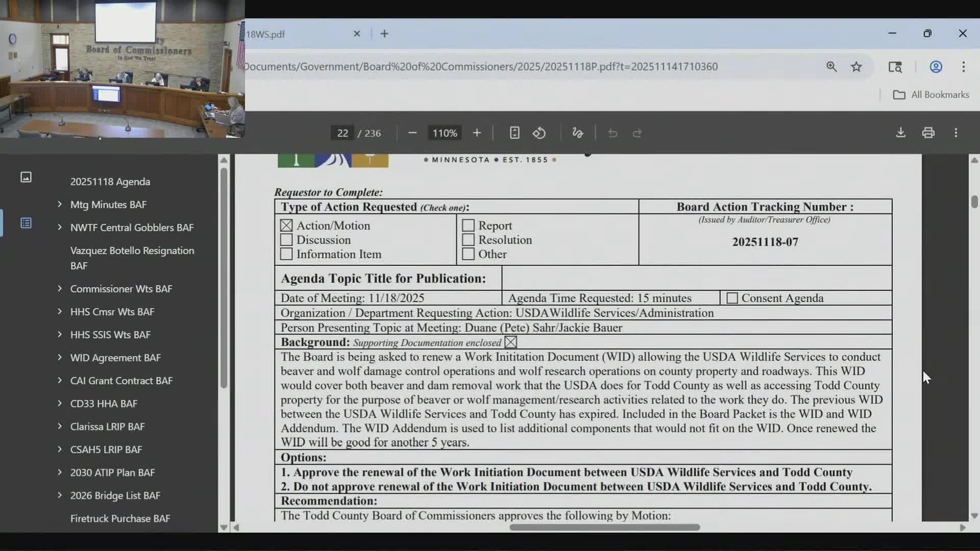Zoom out of the PDF with minus
The height and width of the screenshot is (551, 980).
pyautogui.click(x=412, y=133)
